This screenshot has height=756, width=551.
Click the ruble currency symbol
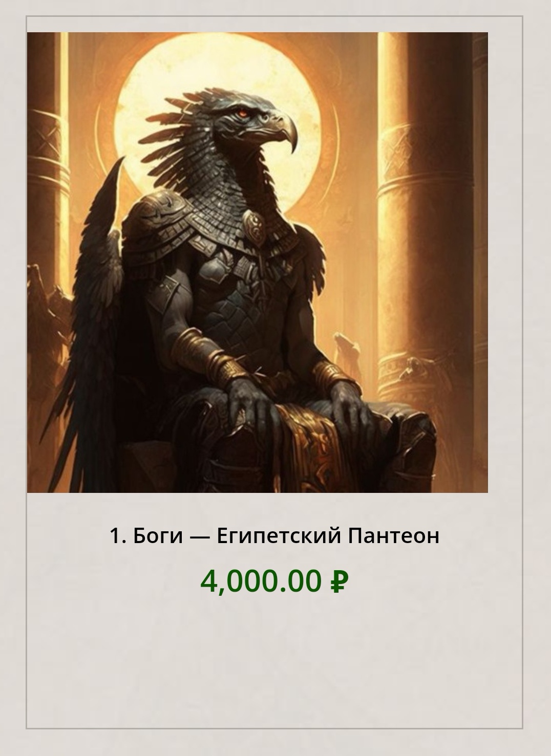tap(339, 581)
